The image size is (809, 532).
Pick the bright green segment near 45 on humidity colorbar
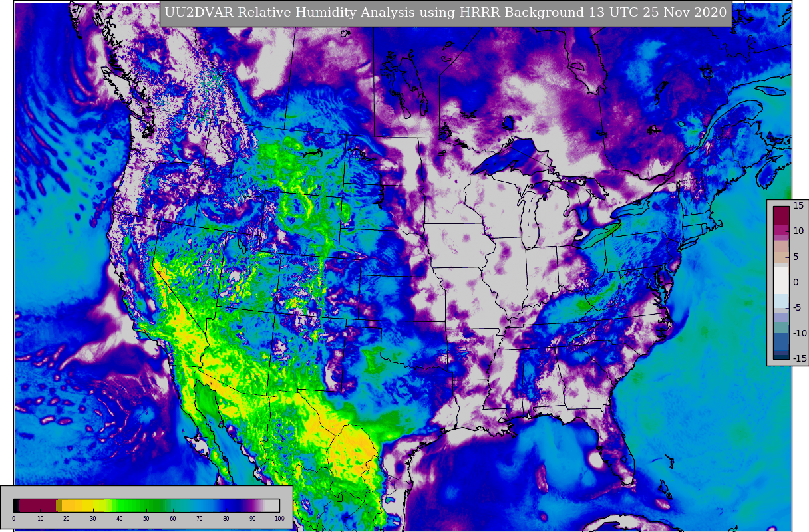click(x=133, y=505)
